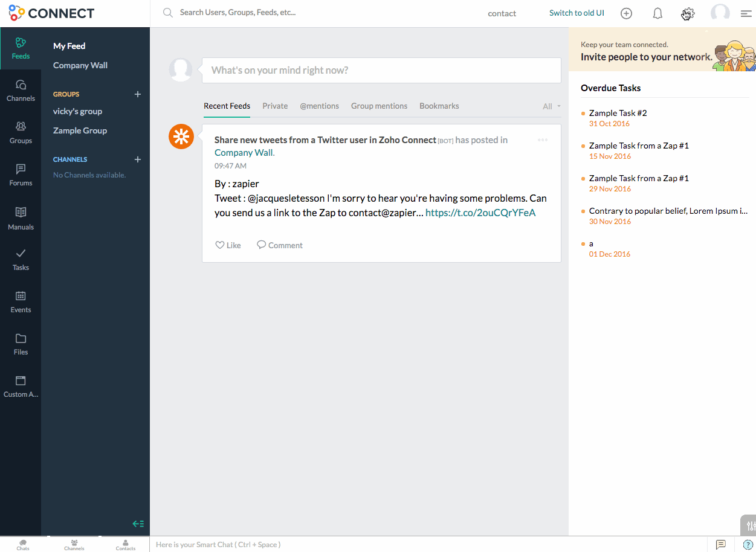Open Channels in the left sidebar

(x=21, y=91)
